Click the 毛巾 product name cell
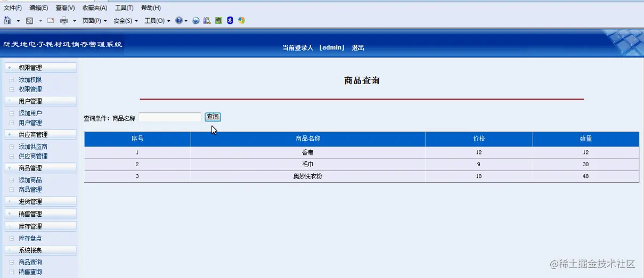 [308, 165]
